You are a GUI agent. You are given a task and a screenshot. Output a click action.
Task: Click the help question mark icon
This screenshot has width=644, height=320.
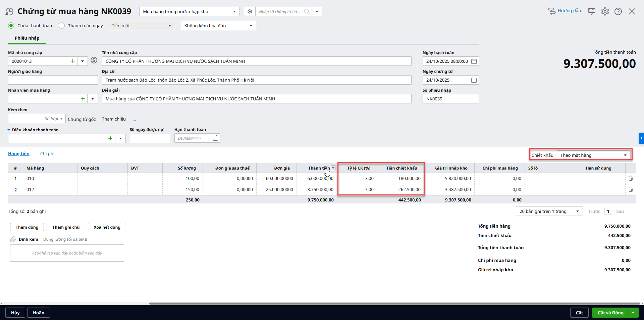pos(618,11)
